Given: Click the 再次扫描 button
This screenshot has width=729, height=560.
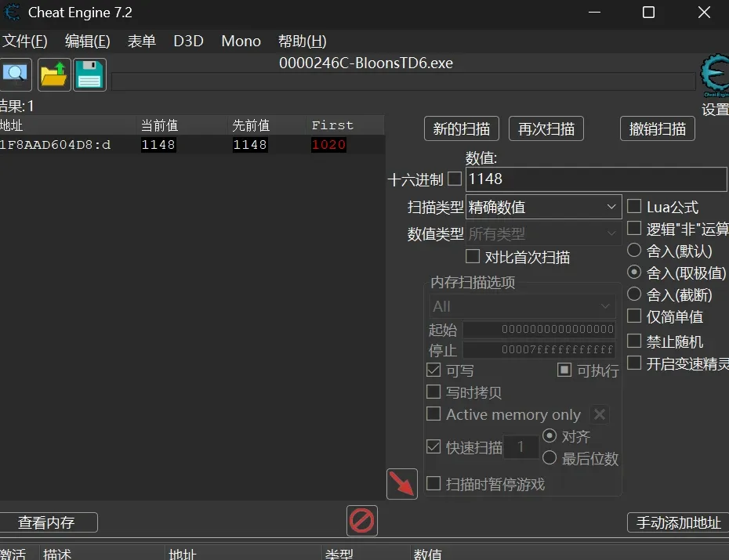Looking at the screenshot, I should point(546,128).
